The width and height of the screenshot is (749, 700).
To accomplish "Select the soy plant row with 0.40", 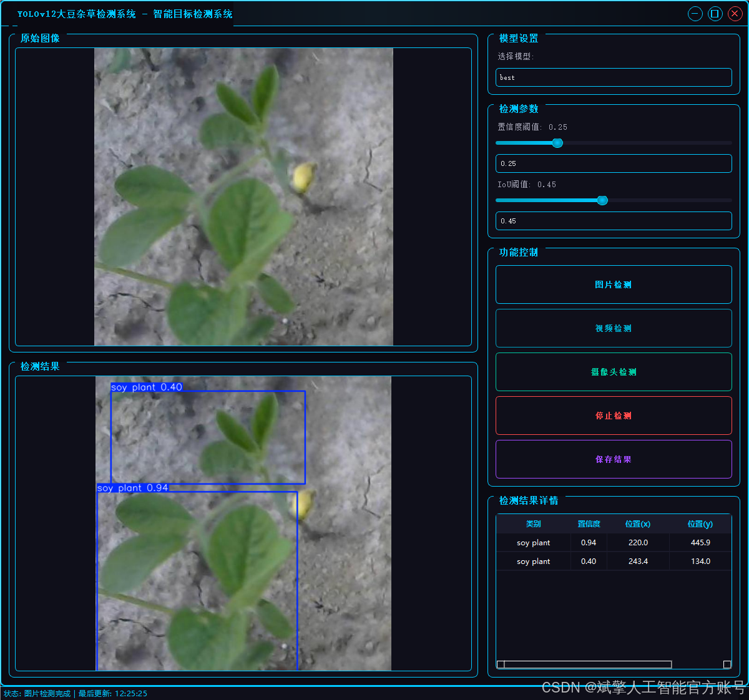I will [614, 561].
